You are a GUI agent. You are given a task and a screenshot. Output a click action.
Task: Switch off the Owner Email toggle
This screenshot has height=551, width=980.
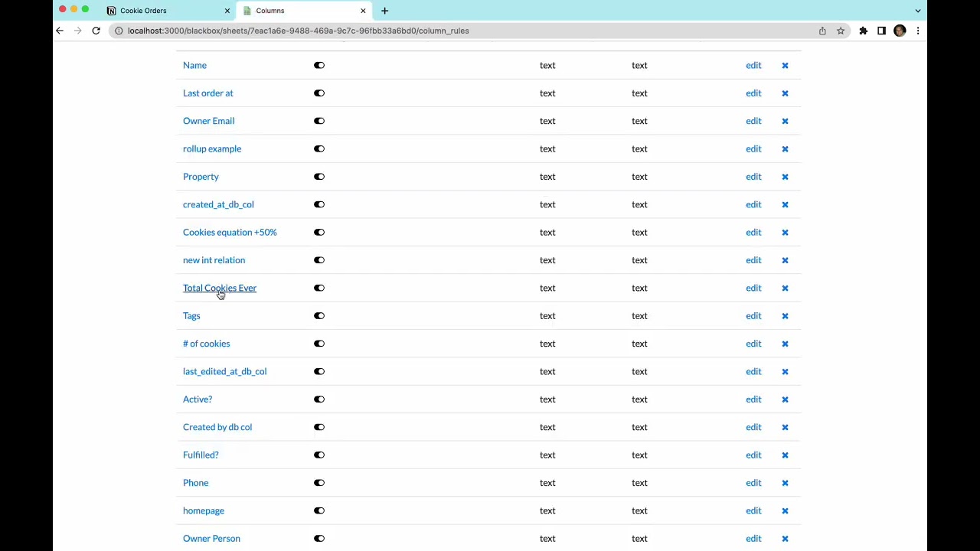coord(319,121)
